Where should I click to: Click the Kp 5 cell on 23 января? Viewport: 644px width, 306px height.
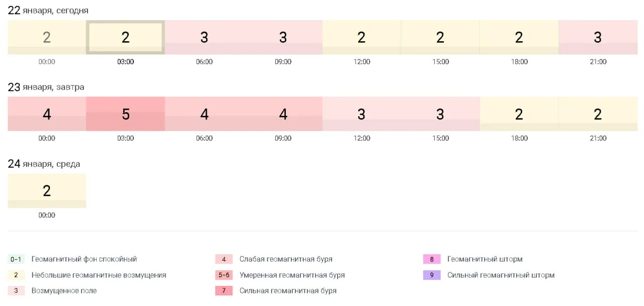[x=126, y=114]
